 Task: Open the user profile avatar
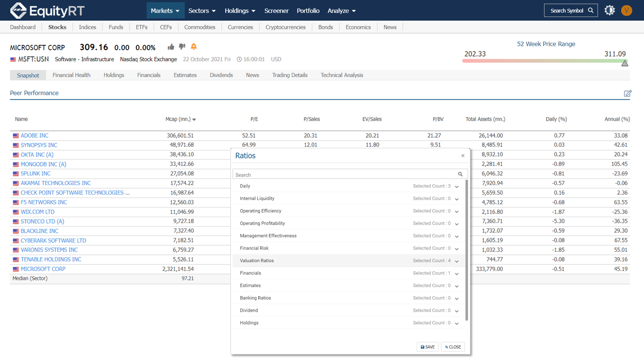[626, 10]
